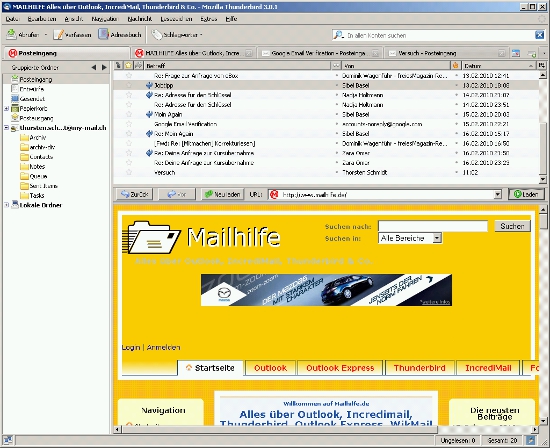Open the URL history dropdown arrow
The image size is (550, 448).
click(x=497, y=194)
